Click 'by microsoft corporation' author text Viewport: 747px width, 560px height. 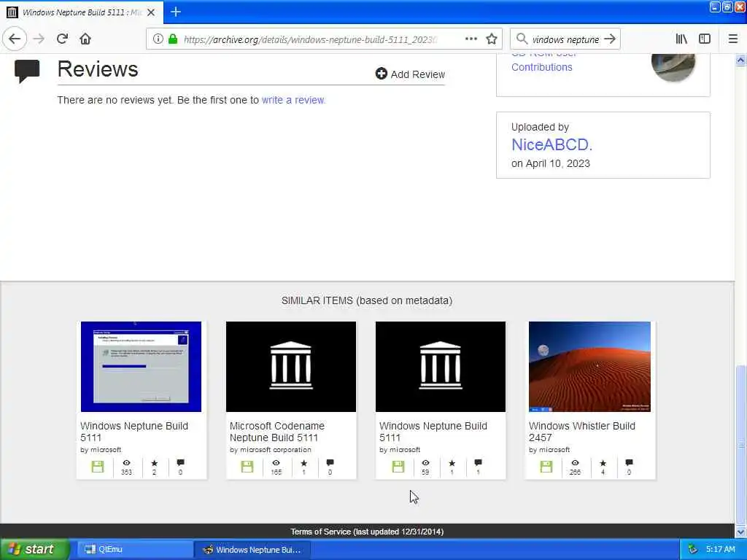270,449
